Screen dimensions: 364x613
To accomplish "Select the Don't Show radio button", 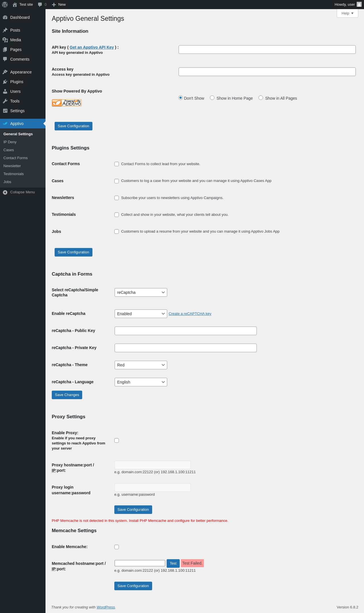I will click(181, 98).
